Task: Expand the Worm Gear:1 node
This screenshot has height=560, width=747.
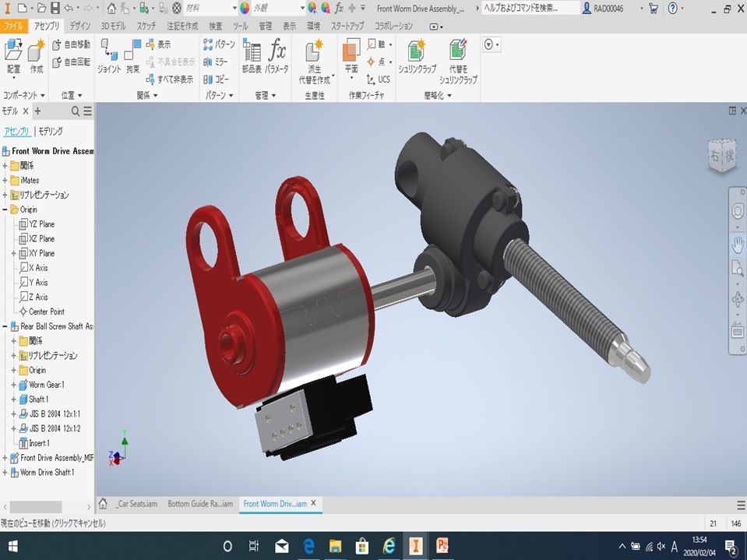Action: point(14,384)
